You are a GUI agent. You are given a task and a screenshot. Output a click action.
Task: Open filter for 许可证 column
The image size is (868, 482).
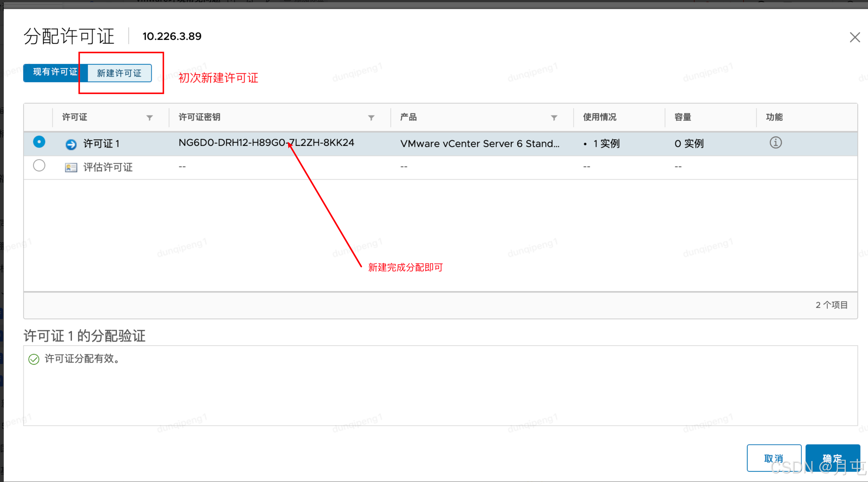point(150,118)
